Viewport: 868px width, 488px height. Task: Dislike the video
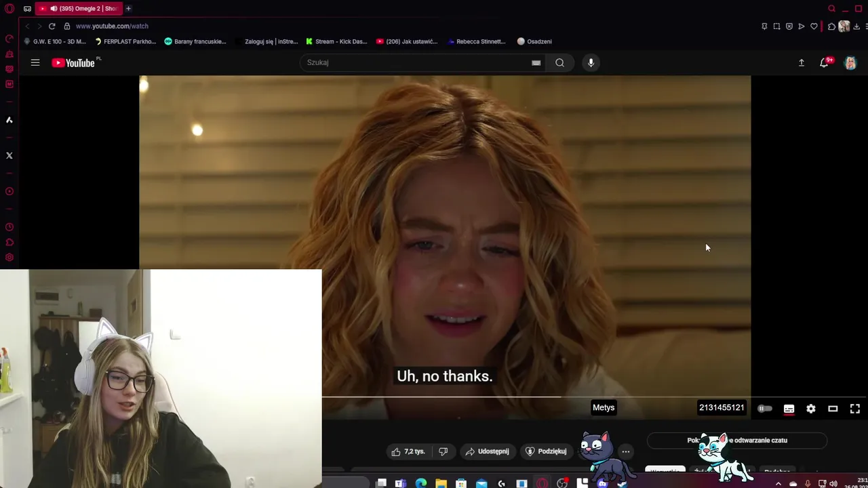(443, 451)
